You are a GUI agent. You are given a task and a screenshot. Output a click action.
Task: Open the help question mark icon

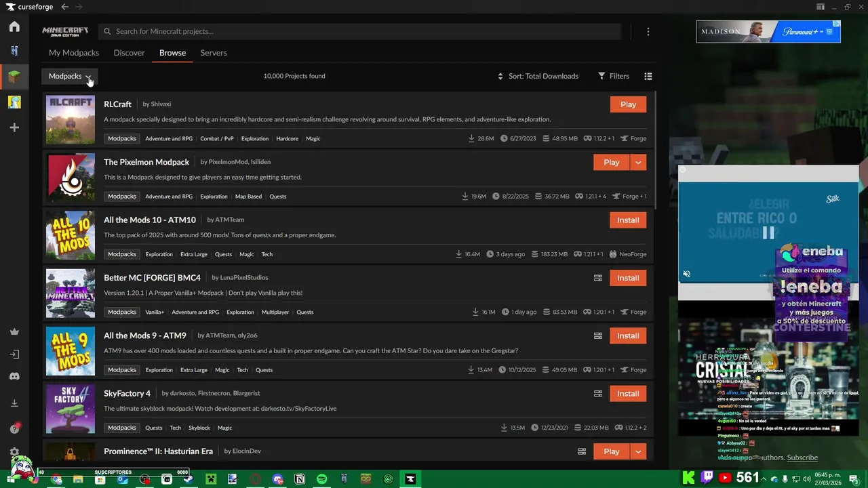14,428
